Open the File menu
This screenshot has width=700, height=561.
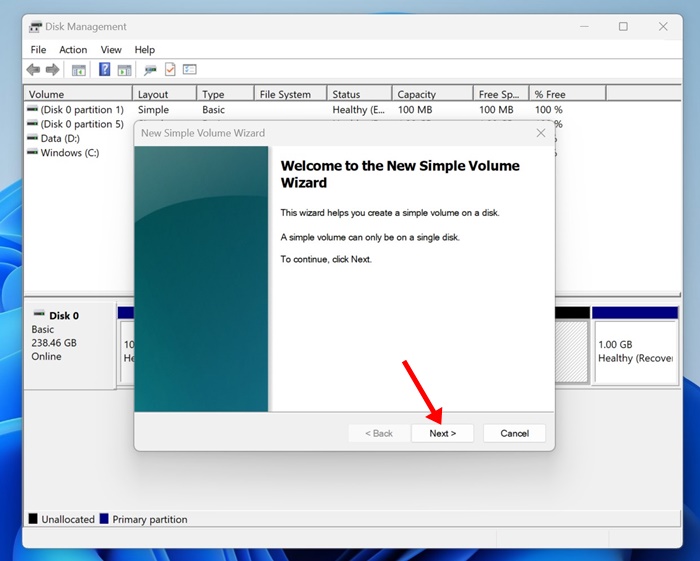click(x=38, y=50)
